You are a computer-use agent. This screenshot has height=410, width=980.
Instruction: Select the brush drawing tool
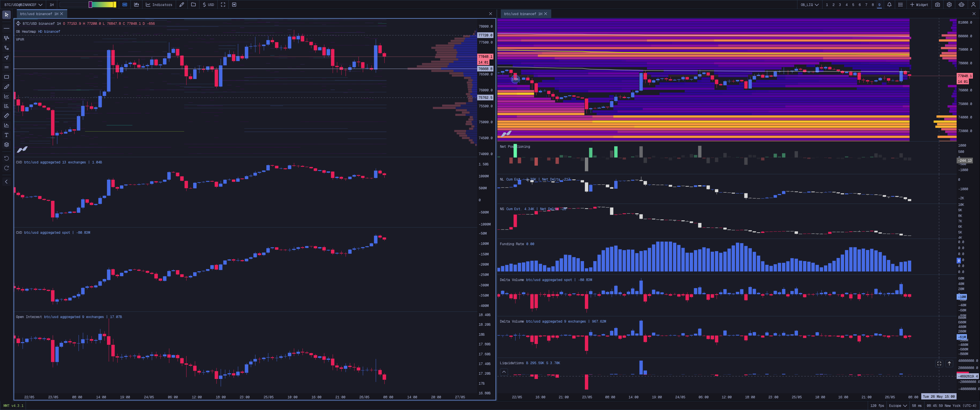(7, 87)
